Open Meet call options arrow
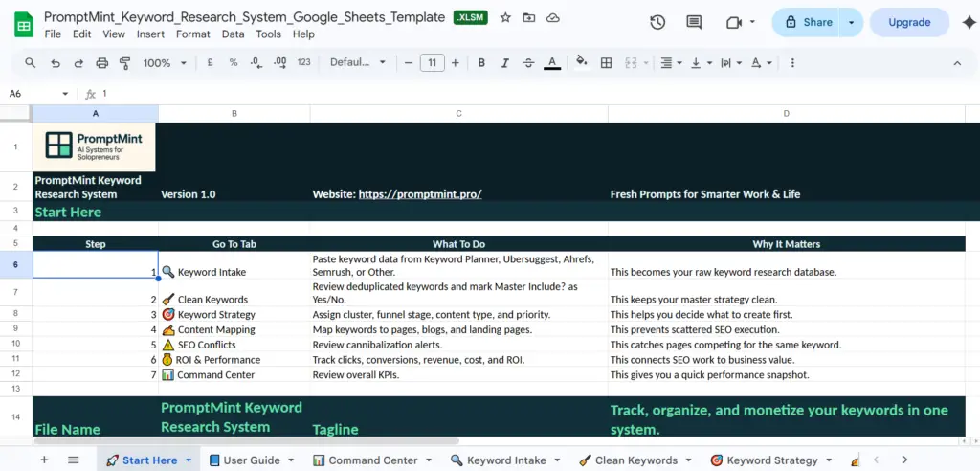Image resolution: width=980 pixels, height=471 pixels. coord(752,23)
